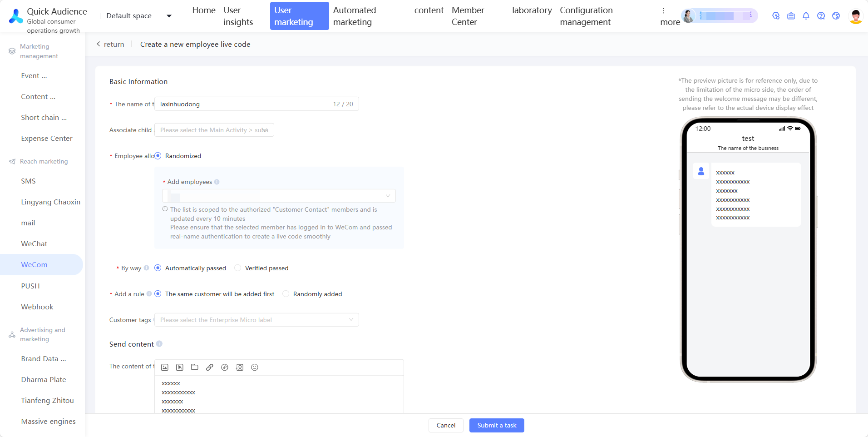Open the help question mark icon
The image size is (868, 437).
(821, 16)
